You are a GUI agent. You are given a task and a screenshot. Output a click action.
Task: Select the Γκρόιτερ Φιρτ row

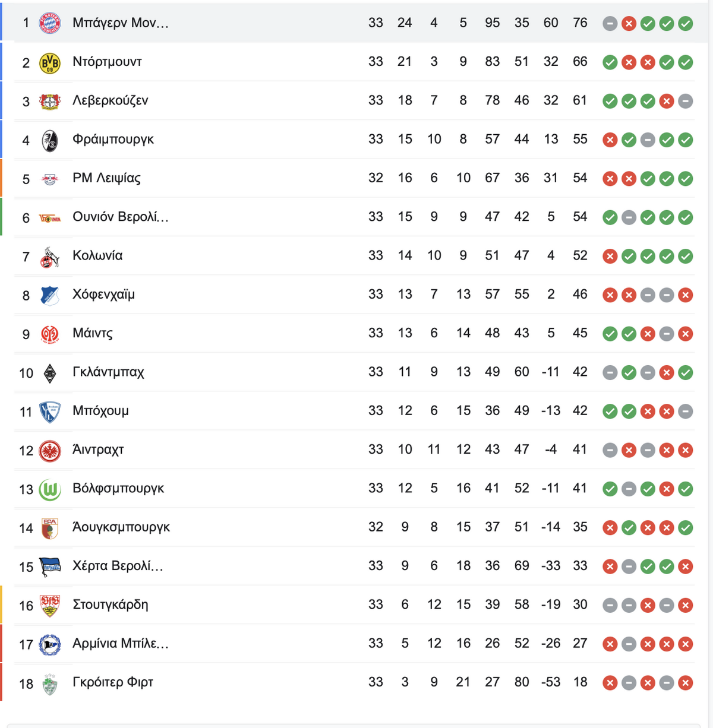354,682
